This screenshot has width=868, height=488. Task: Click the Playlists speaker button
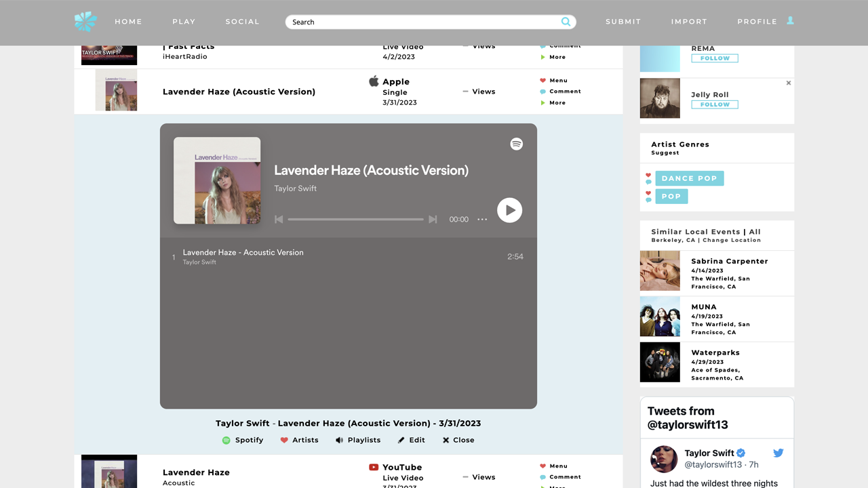358,440
